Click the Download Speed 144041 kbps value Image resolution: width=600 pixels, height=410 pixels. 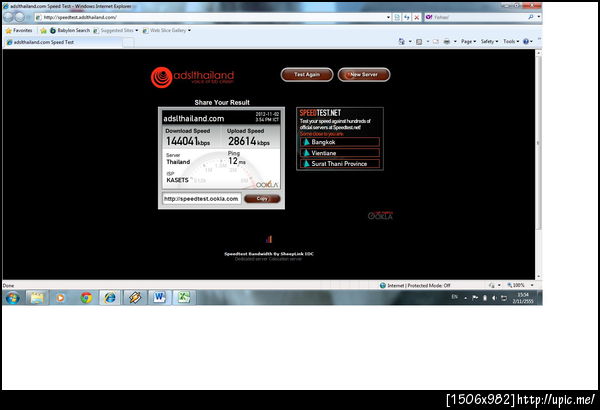tap(188, 141)
